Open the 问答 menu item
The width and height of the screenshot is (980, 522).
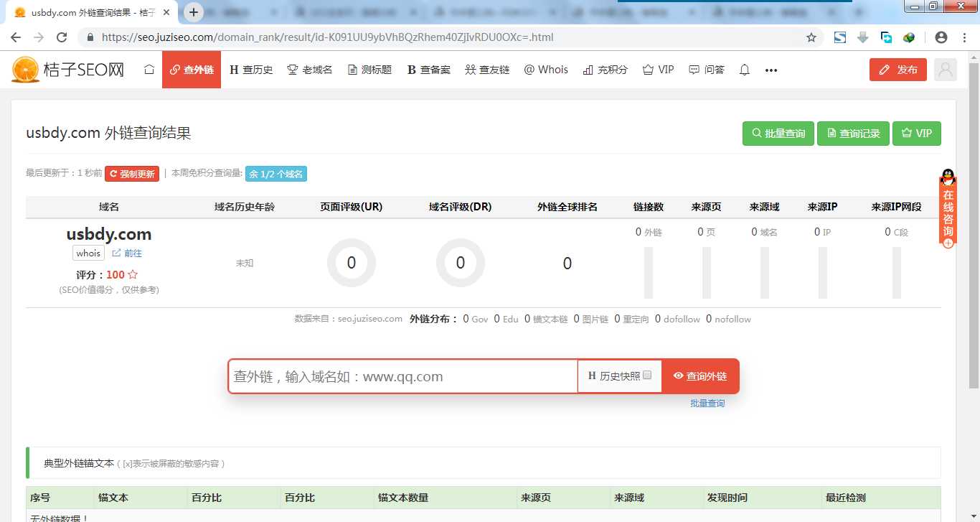point(707,70)
